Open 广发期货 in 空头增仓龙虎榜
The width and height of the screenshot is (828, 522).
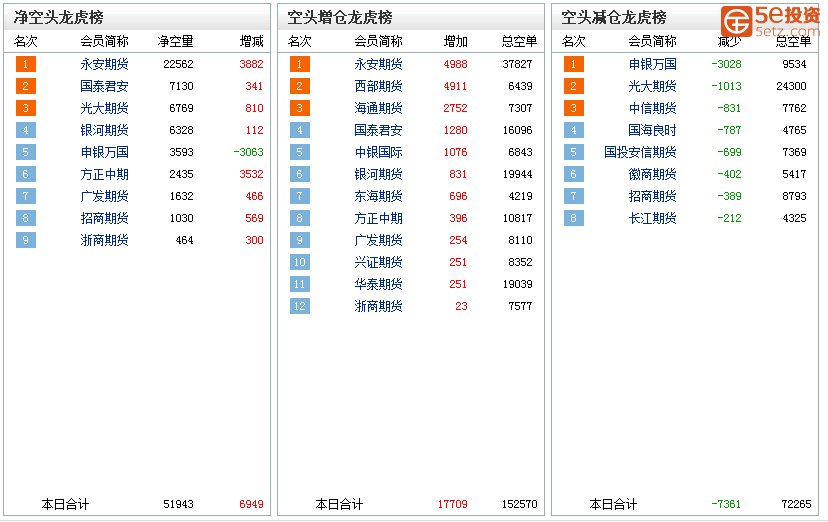378,240
